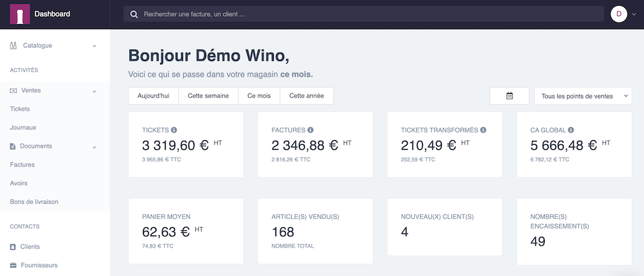The height and width of the screenshot is (276, 644).
Task: Click the 3 319,60 € tickets amount
Action: [x=175, y=145]
